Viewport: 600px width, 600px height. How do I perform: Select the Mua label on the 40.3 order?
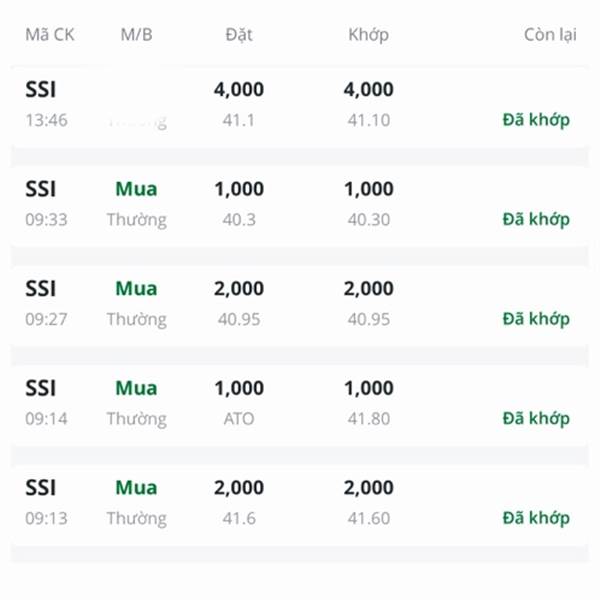tap(137, 189)
